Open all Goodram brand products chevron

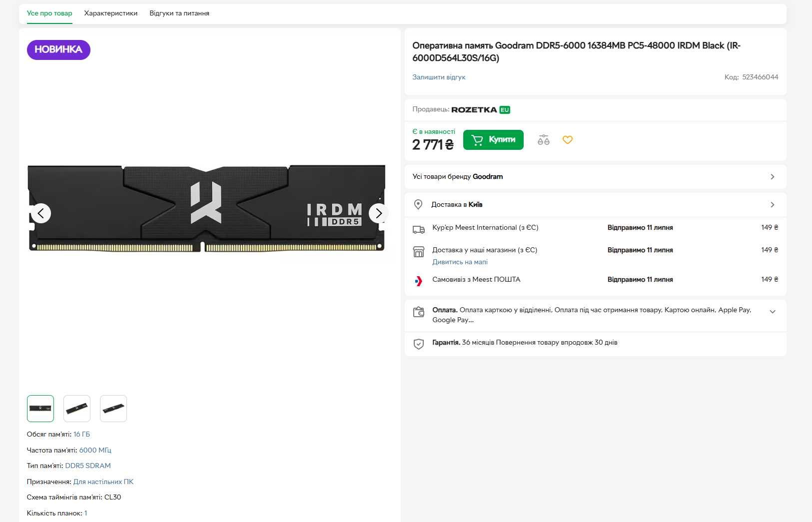[x=772, y=177]
